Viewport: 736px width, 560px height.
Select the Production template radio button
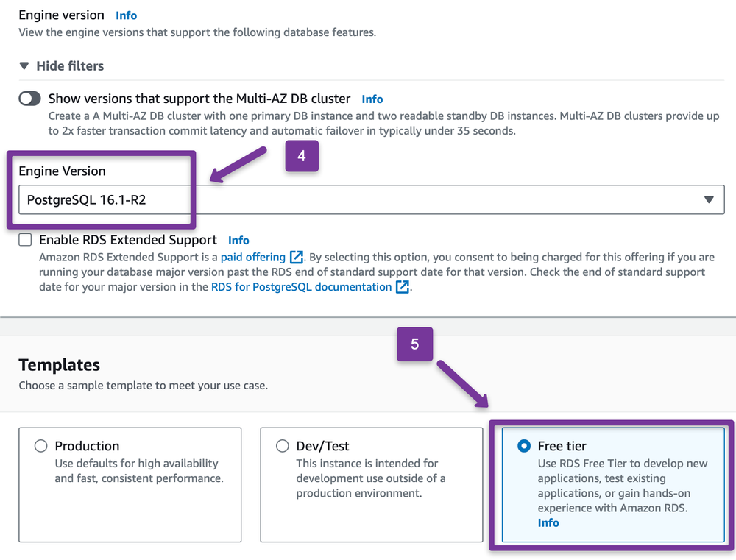[40, 445]
